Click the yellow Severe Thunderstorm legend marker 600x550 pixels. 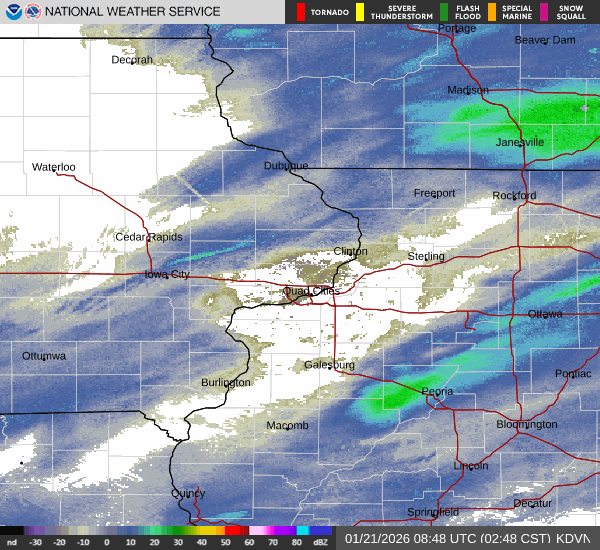pyautogui.click(x=360, y=12)
